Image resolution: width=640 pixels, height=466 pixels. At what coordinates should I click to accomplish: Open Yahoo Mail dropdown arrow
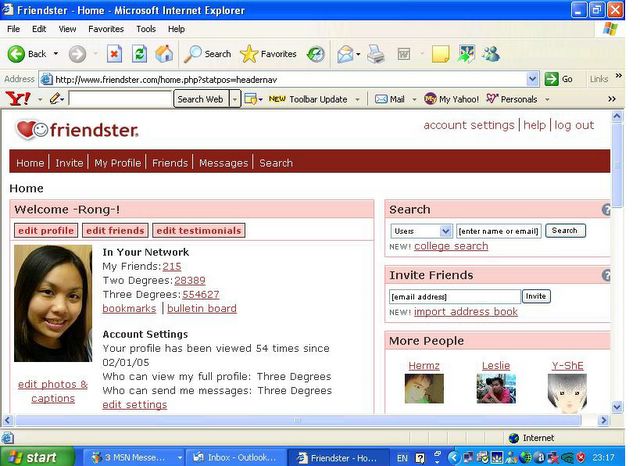[x=414, y=99]
